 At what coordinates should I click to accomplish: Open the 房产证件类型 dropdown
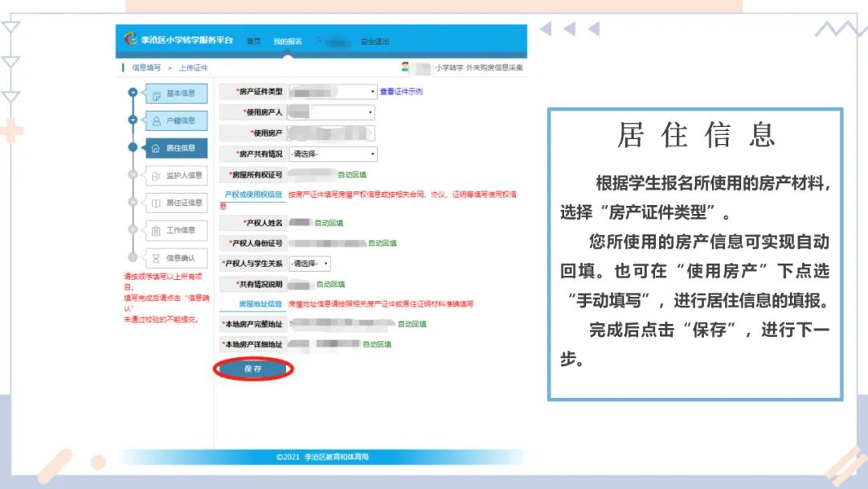click(x=371, y=92)
